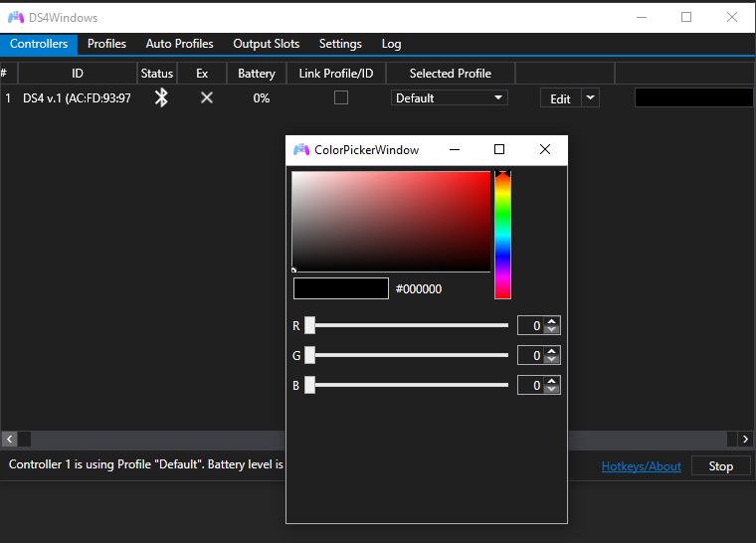Viewport: 756px width, 543px height.
Task: Click the black color preview box beside #000000
Action: 341,288
